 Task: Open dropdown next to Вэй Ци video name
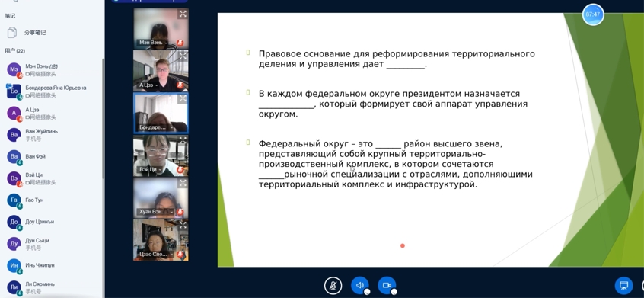click(159, 169)
